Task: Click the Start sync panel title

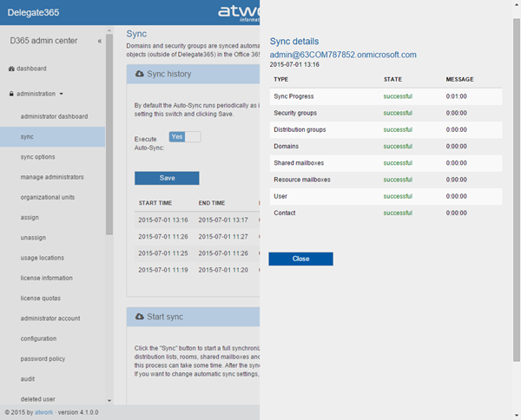Action: (x=165, y=317)
